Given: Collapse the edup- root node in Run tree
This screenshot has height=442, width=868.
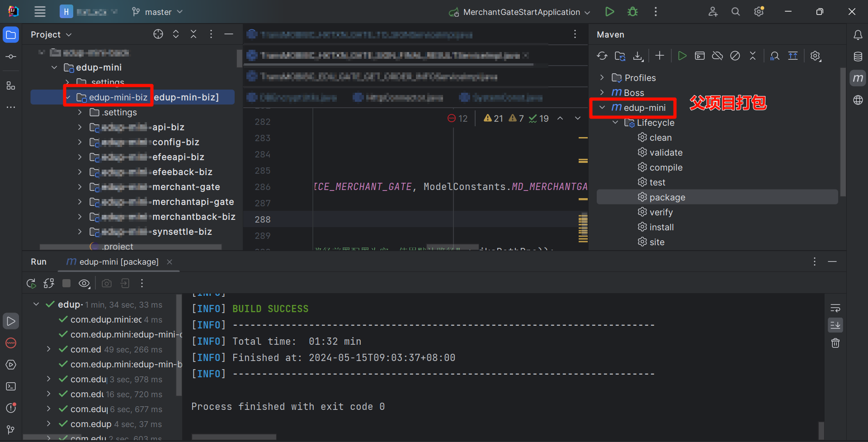Looking at the screenshot, I should point(36,304).
